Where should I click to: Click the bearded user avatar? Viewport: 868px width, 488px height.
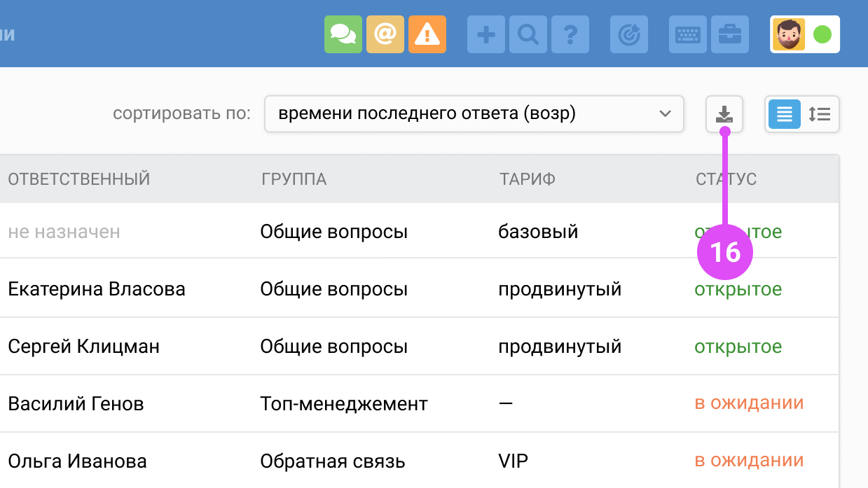789,34
